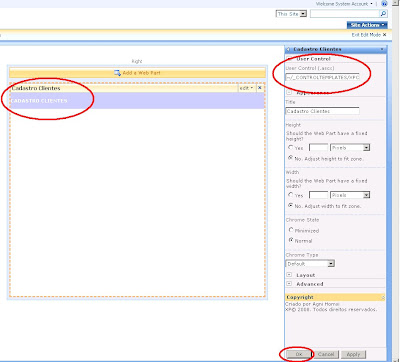
Task: Open the Chrome Type Default dropdown
Action: (x=310, y=264)
